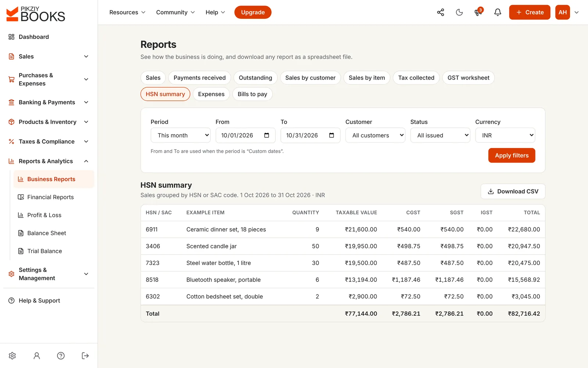This screenshot has height=368, width=588.
Task: Open notifications bell icon
Action: pyautogui.click(x=498, y=13)
